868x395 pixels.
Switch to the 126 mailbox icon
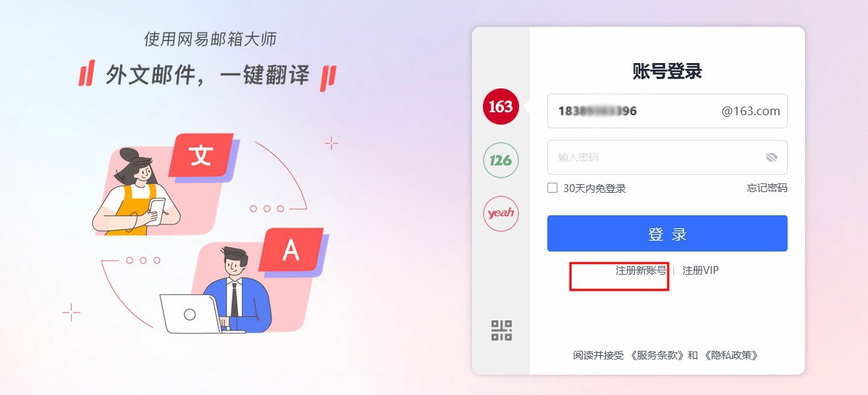click(x=501, y=160)
